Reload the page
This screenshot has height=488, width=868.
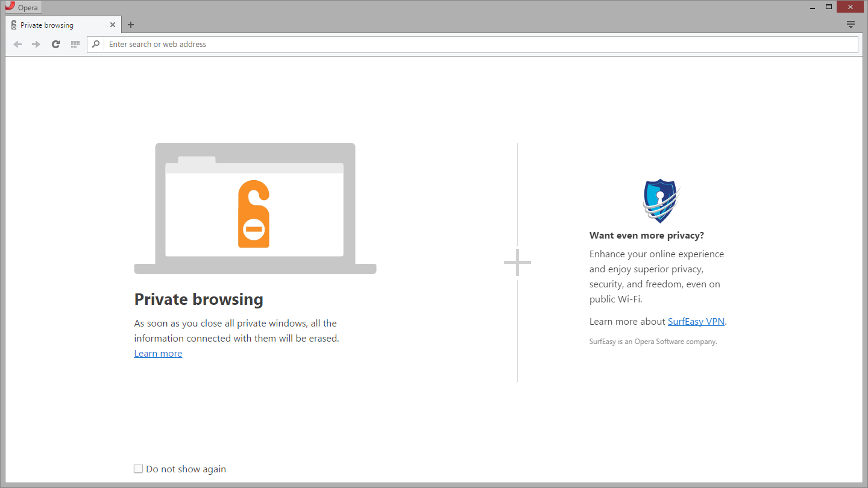pos(55,44)
